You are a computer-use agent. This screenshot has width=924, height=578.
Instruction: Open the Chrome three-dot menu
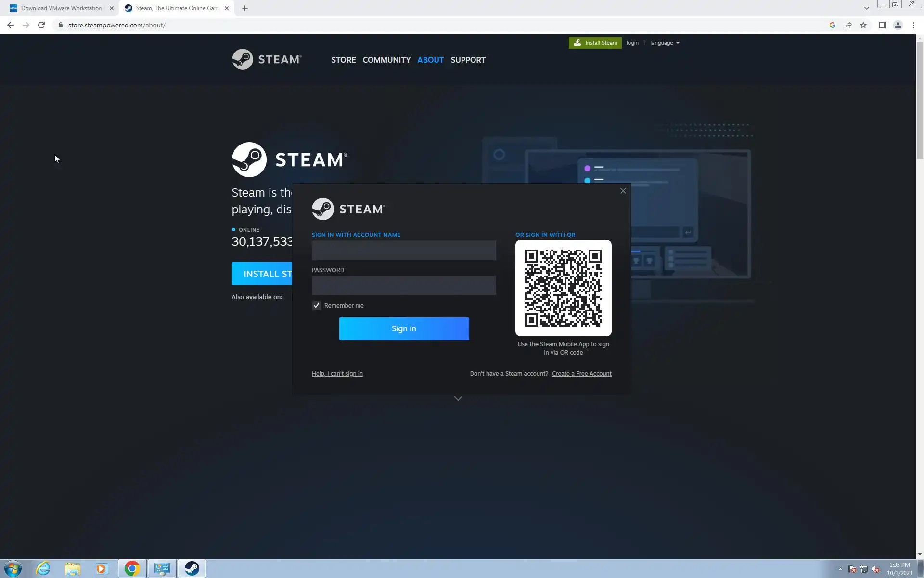(913, 25)
